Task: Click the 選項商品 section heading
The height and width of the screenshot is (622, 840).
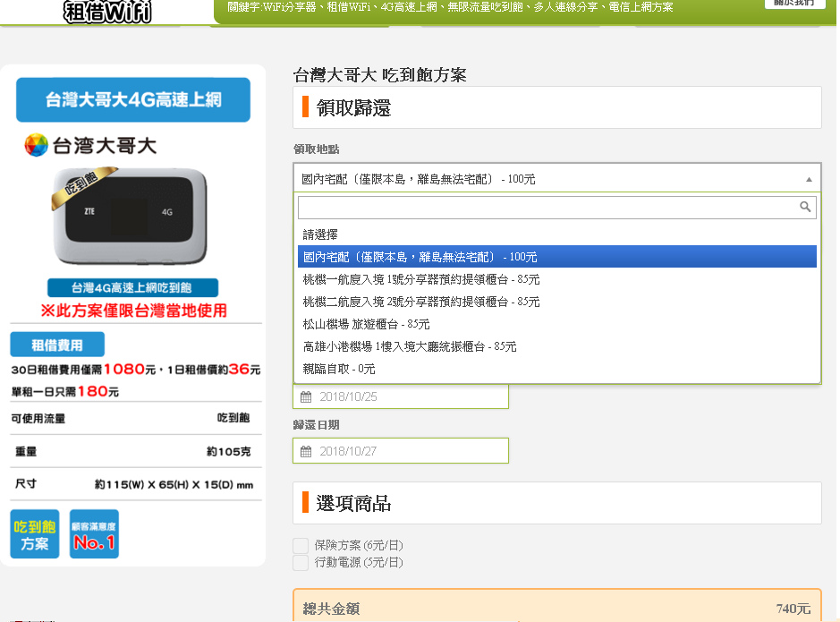Action: 353,503
